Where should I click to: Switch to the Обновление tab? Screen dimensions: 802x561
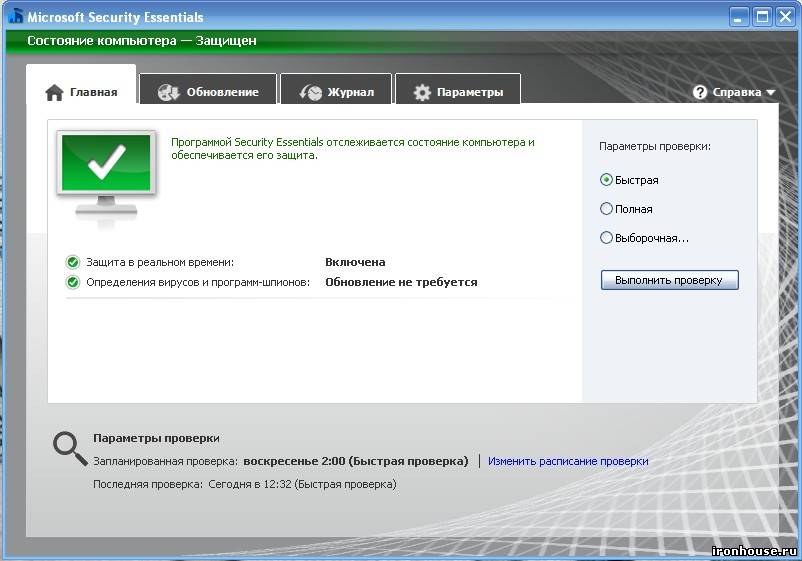208,89
